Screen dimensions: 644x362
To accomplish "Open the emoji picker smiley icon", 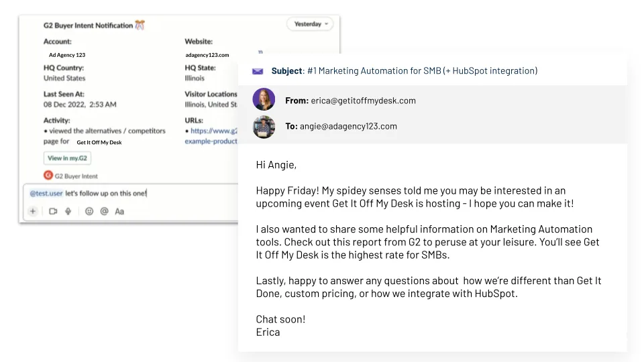I will [x=89, y=211].
